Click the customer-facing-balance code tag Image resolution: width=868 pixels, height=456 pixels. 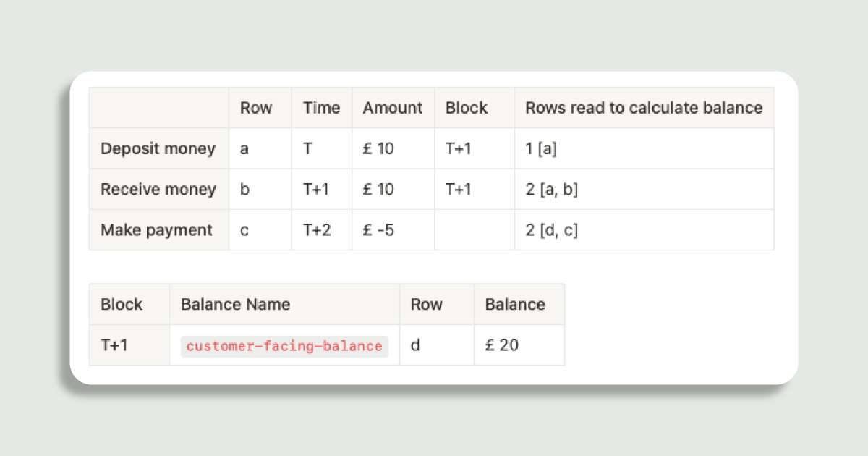pyautogui.click(x=284, y=346)
